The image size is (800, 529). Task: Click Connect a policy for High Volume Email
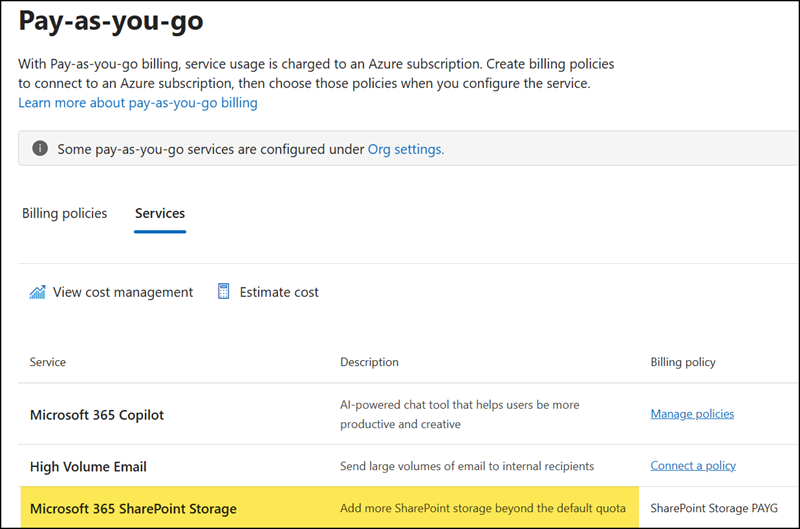click(x=693, y=465)
